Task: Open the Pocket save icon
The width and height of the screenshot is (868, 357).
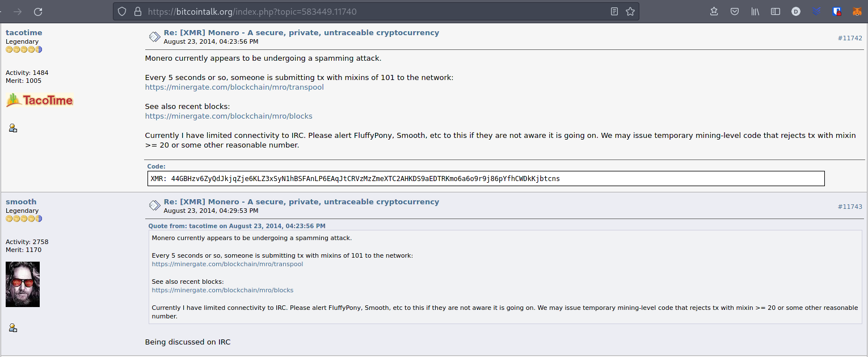Action: click(x=734, y=11)
